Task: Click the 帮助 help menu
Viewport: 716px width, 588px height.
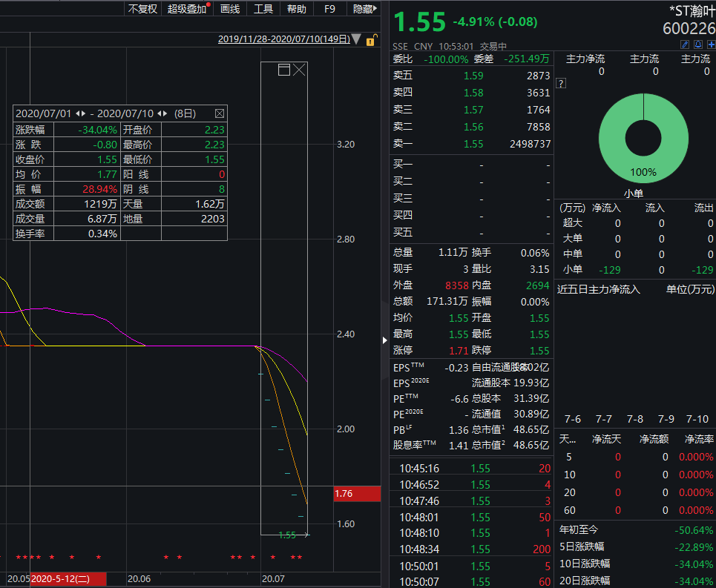Action: point(296,9)
